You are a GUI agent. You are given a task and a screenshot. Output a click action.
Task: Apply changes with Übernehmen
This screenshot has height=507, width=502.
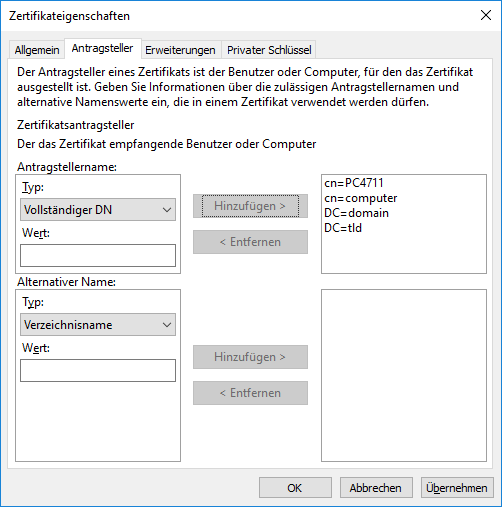457,488
